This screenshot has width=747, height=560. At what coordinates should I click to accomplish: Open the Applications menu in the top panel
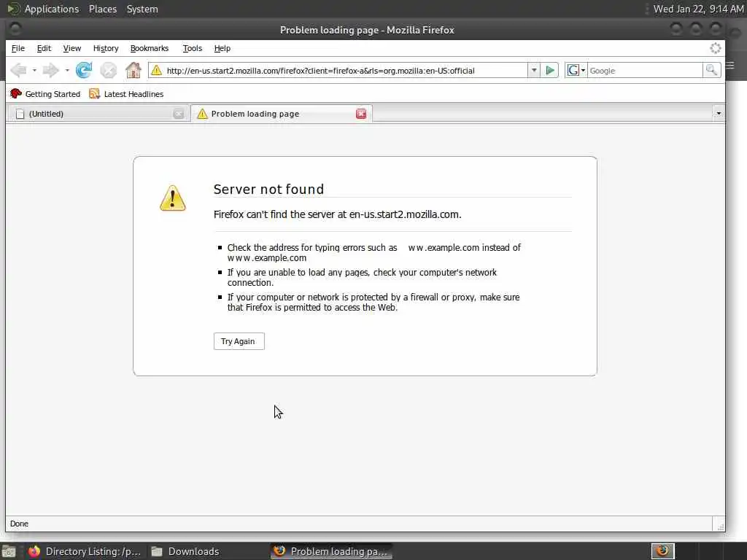point(52,9)
